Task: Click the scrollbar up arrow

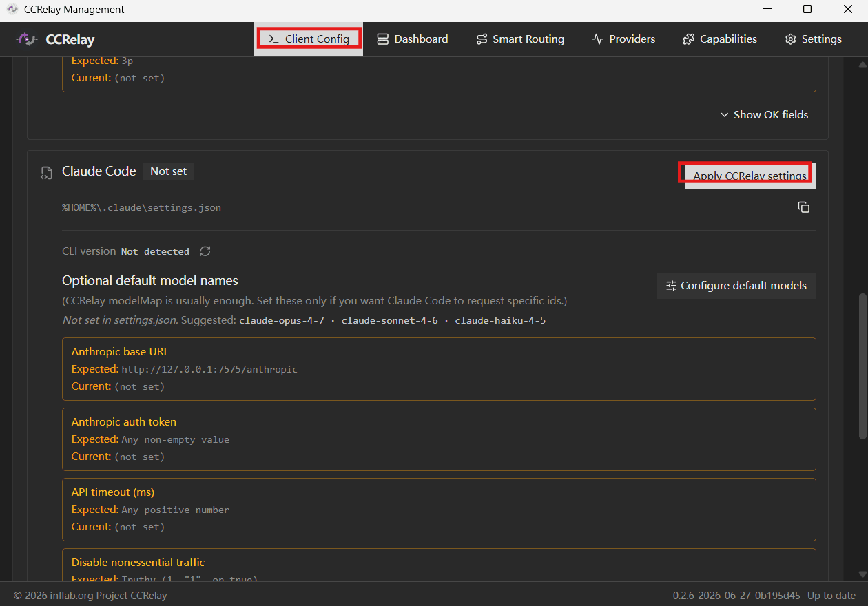Action: pyautogui.click(x=862, y=65)
